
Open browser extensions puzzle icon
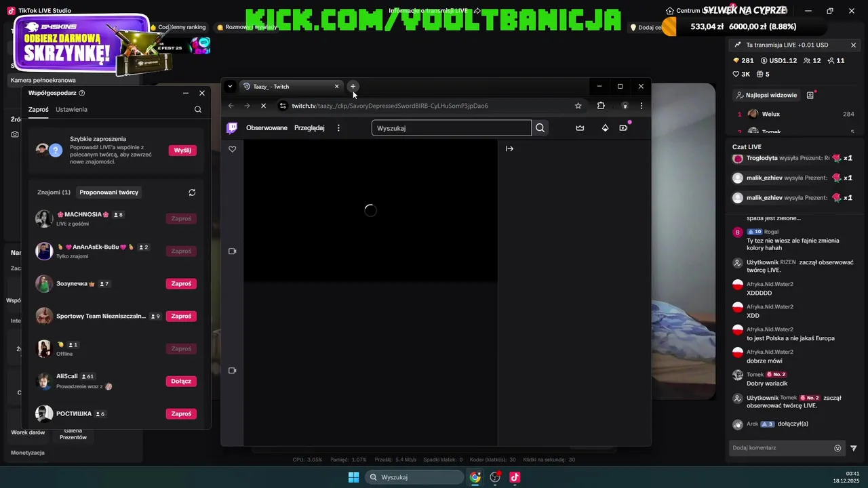[601, 106]
